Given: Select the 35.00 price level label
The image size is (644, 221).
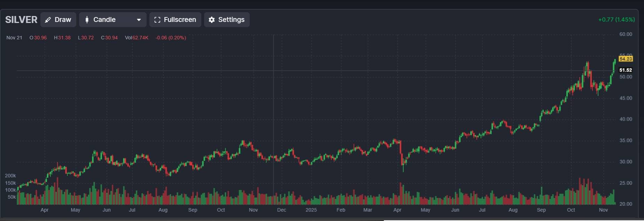Looking at the screenshot, I should (626, 141).
